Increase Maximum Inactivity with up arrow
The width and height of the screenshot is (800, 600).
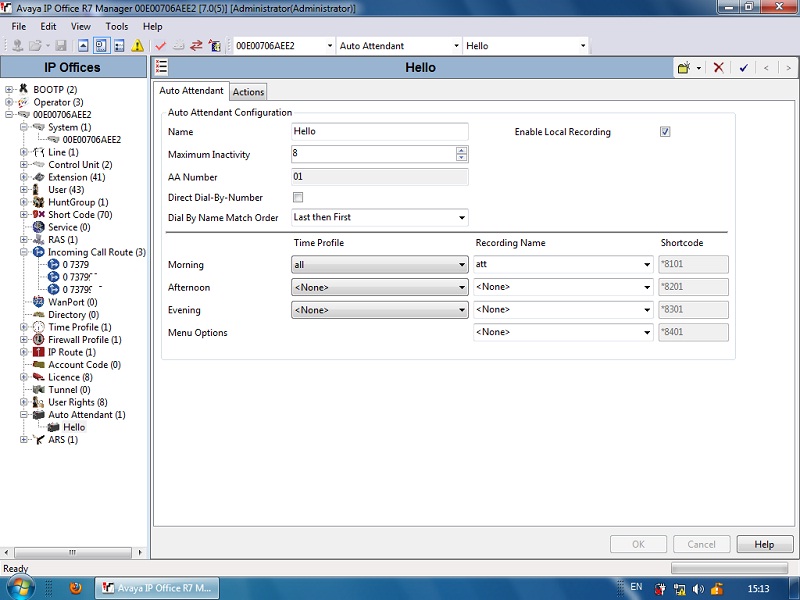tap(461, 151)
